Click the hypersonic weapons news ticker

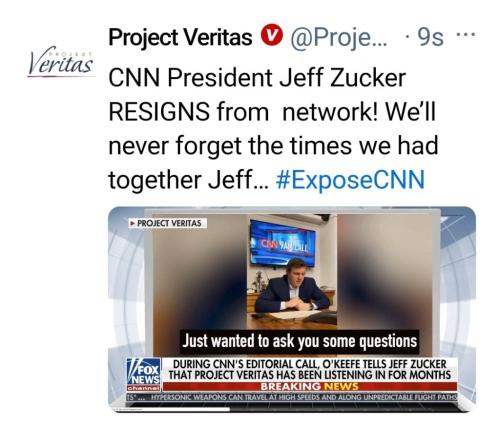point(292,397)
